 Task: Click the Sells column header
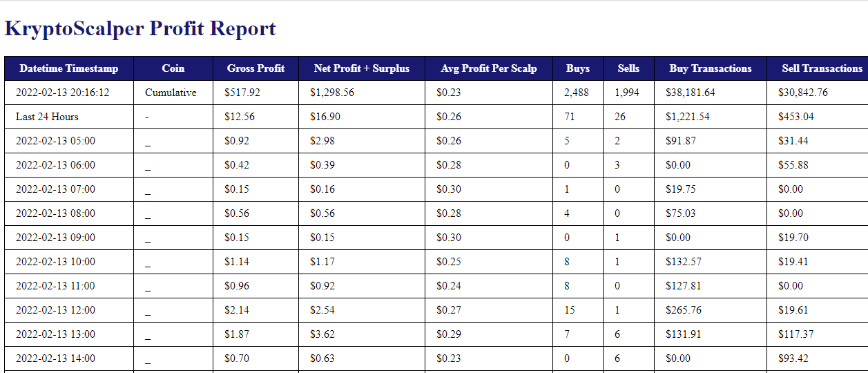point(628,68)
